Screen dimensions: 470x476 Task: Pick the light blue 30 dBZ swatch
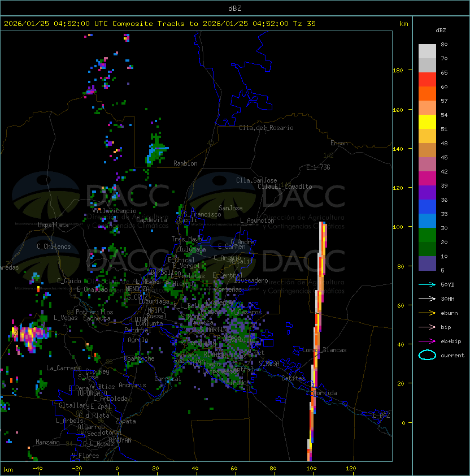pos(427,220)
